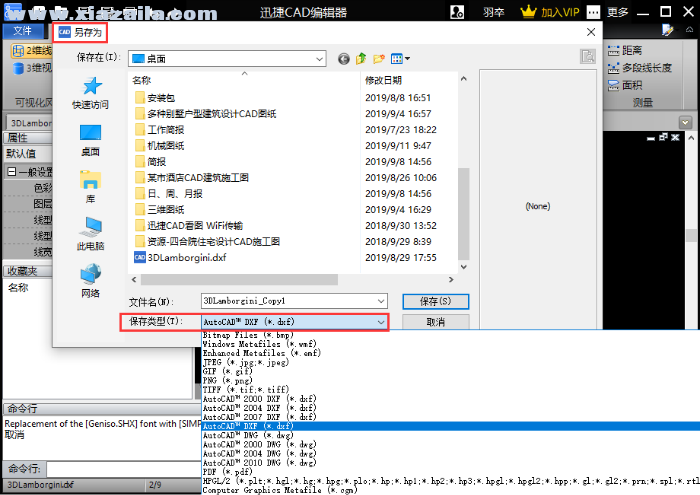
Task: Select 2D wireframe (2维线) view
Action: pos(31,50)
